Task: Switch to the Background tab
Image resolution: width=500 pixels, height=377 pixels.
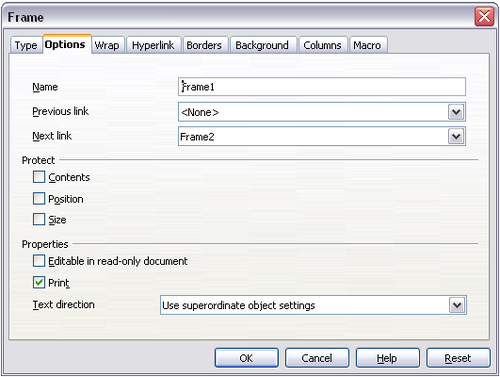Action: click(x=262, y=45)
